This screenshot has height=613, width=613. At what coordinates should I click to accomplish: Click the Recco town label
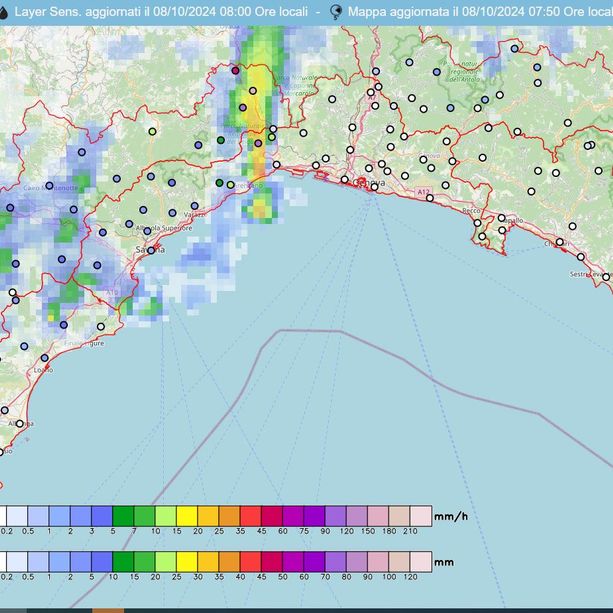pos(471,211)
